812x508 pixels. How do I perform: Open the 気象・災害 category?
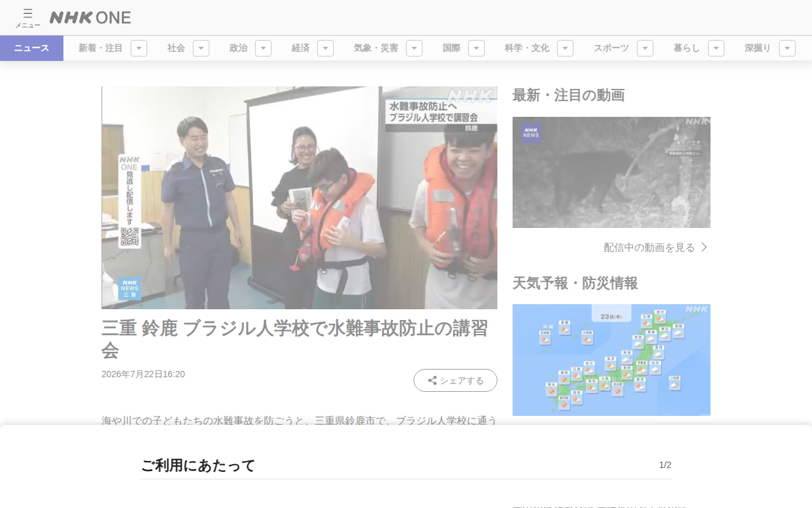coord(376,48)
